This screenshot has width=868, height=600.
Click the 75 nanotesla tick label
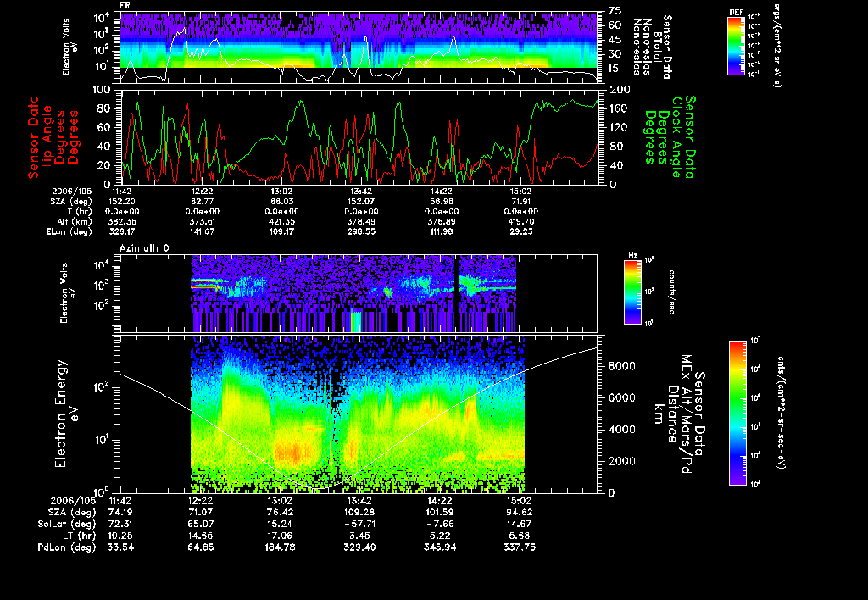point(615,11)
